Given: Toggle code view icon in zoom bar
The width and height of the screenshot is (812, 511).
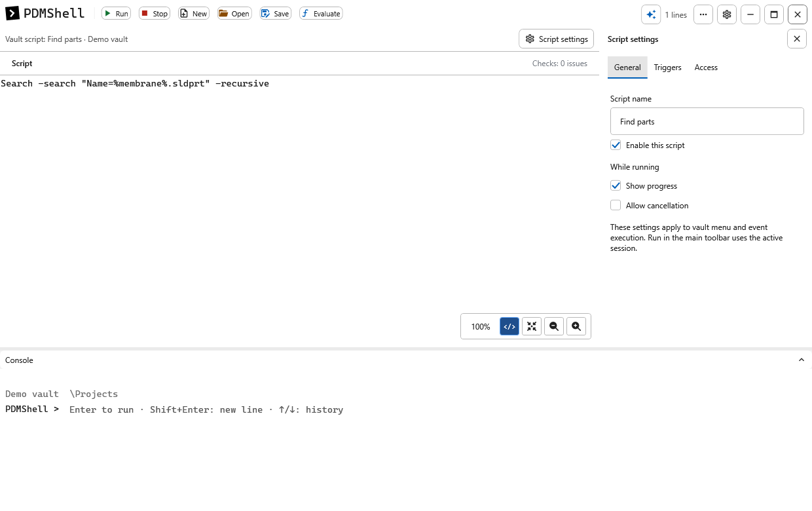Looking at the screenshot, I should [509, 326].
